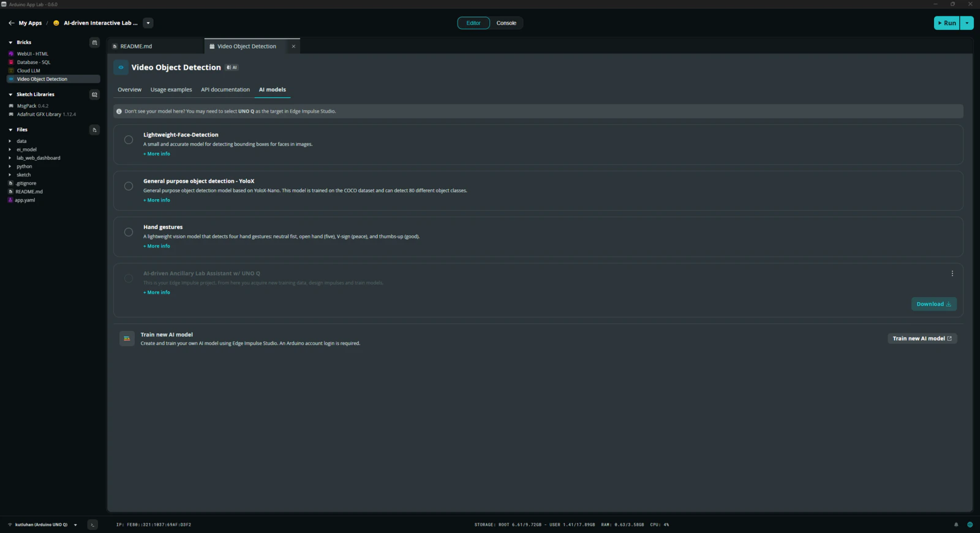The image size is (980, 533).
Task: Create a new file via Files icon
Action: point(94,130)
